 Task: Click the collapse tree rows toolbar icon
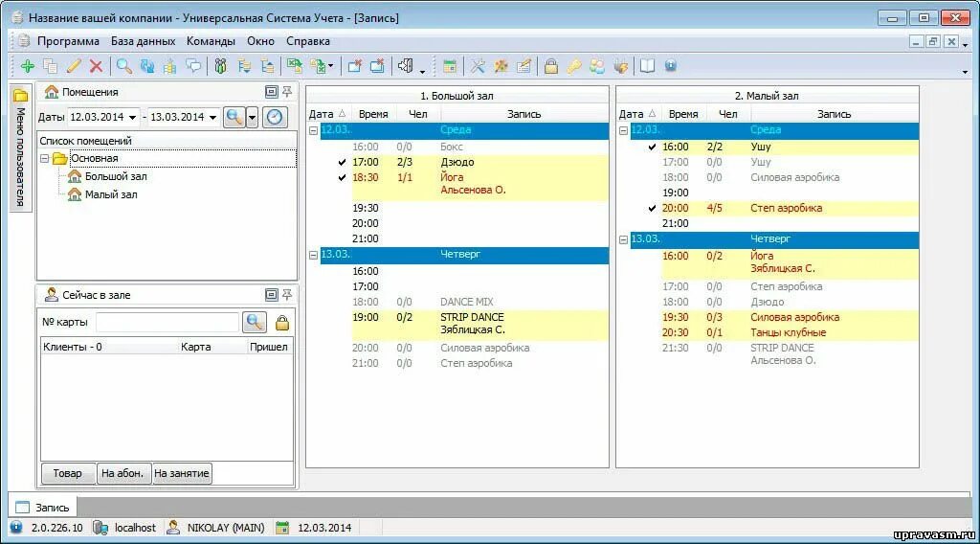point(268,66)
